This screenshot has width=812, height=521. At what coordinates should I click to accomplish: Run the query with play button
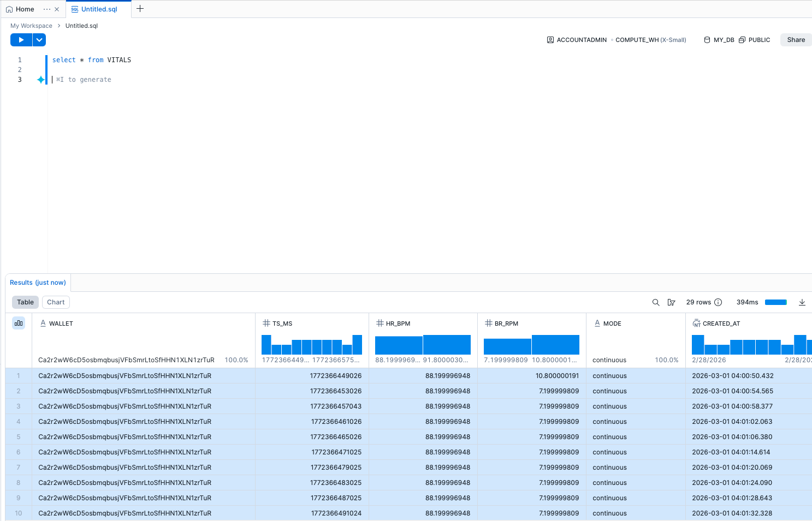(21, 40)
